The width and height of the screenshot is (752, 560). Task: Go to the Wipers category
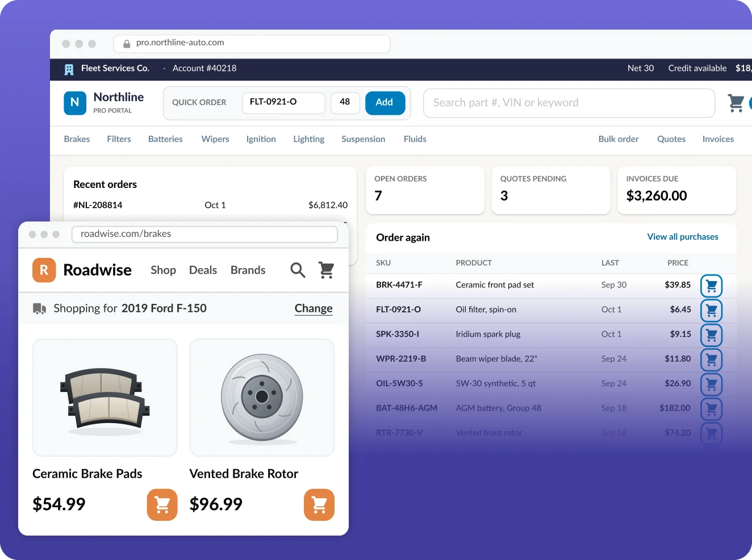(x=215, y=139)
